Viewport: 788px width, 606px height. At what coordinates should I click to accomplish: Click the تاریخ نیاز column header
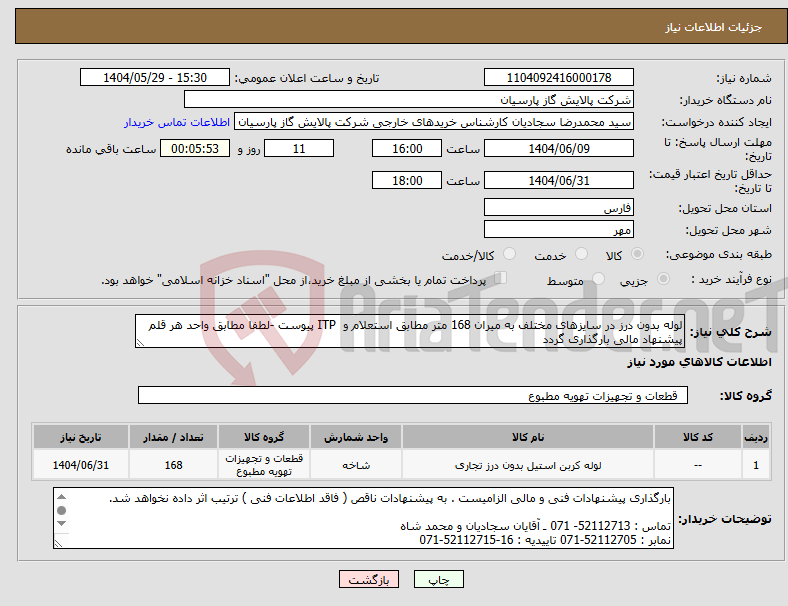(x=80, y=437)
